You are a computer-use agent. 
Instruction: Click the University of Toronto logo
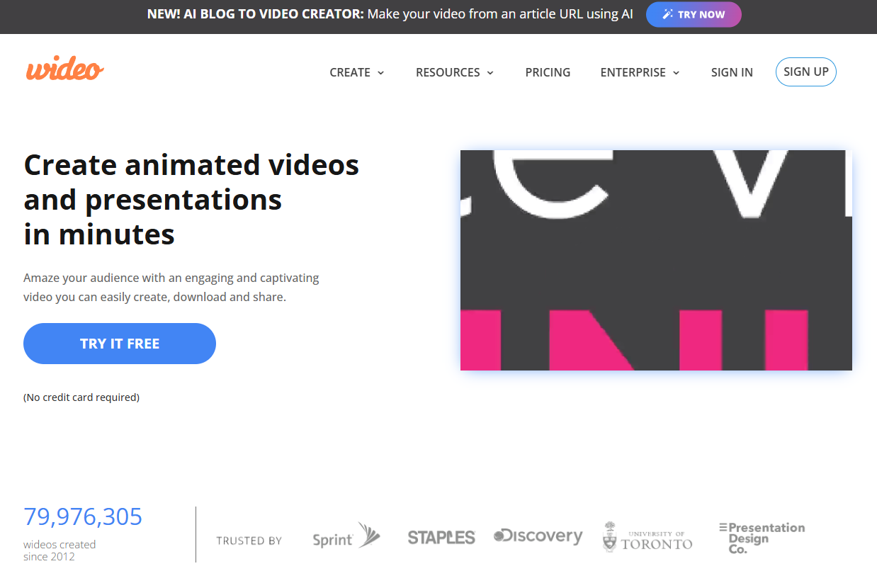(x=647, y=538)
